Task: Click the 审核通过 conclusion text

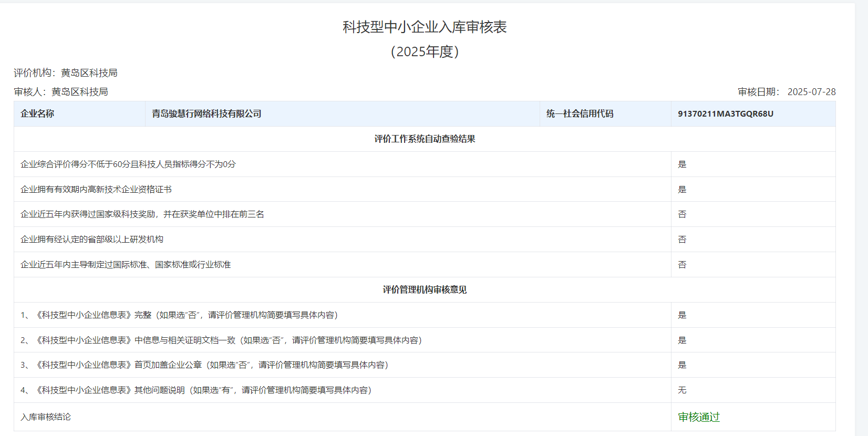Action: (x=699, y=417)
